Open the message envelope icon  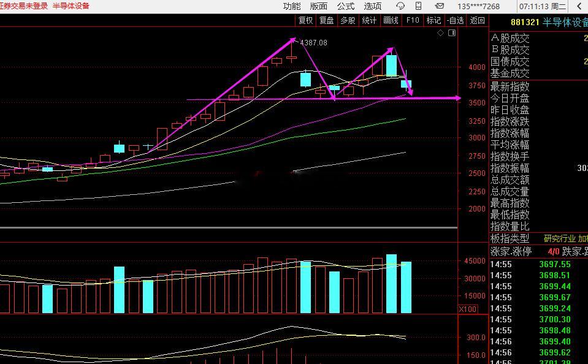[x=439, y=6]
